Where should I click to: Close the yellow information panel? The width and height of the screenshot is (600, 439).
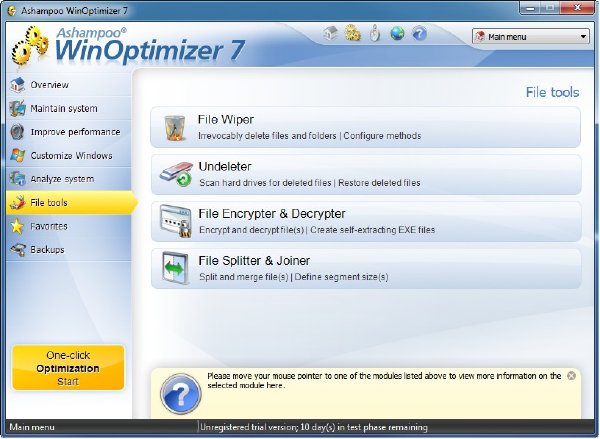point(571,376)
